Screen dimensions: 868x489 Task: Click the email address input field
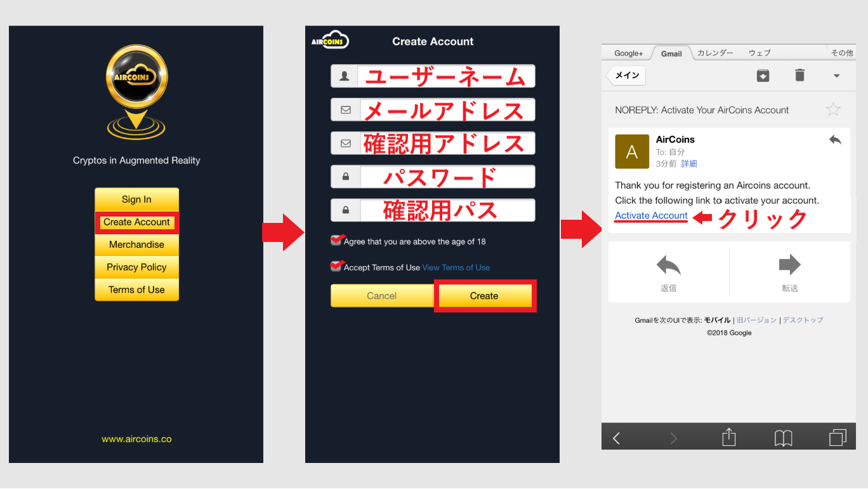tap(433, 110)
